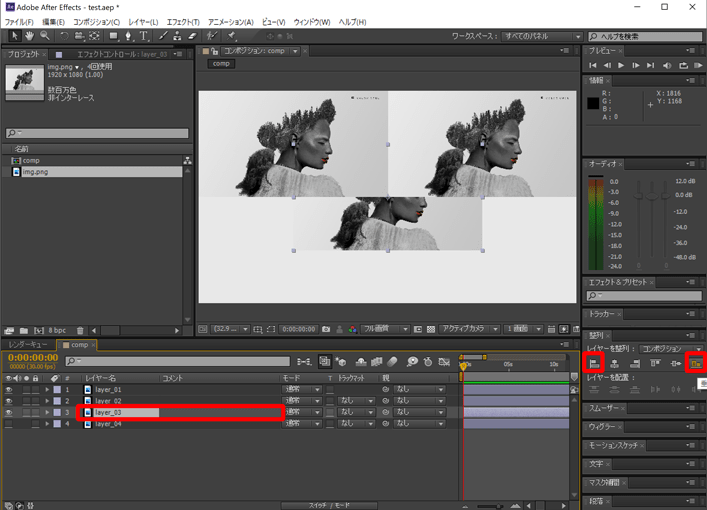707x510 pixels.
Task: Open the コンポジション(C) menu
Action: pos(96,22)
